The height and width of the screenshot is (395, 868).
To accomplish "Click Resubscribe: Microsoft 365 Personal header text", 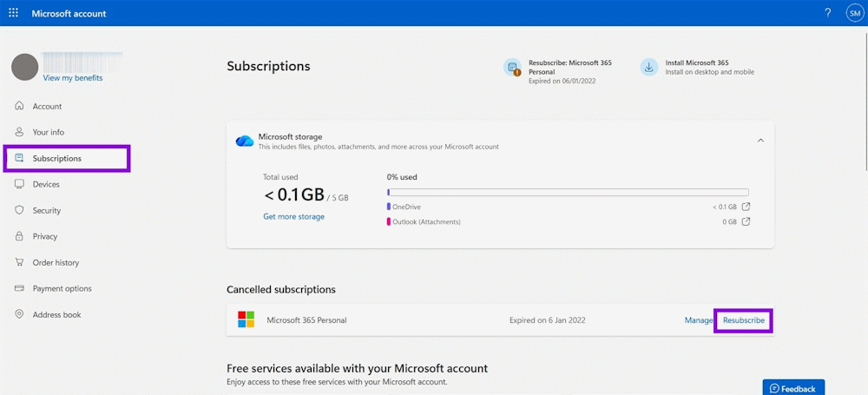I will pos(570,67).
